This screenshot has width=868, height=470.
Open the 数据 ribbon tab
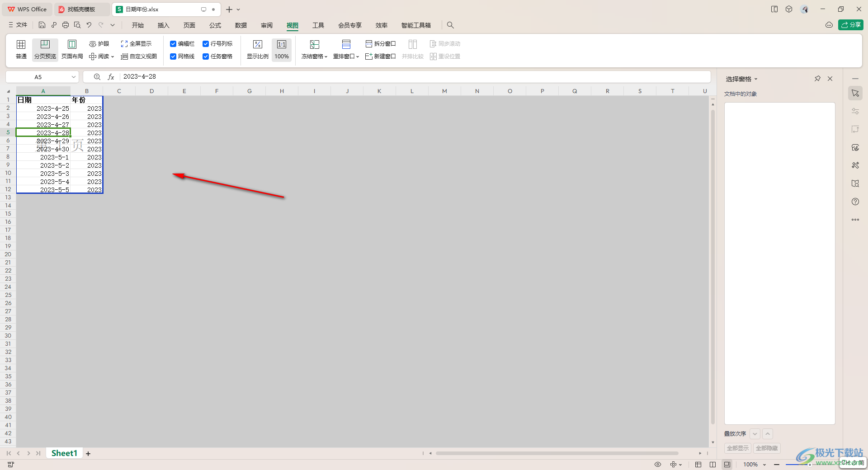[x=241, y=25]
